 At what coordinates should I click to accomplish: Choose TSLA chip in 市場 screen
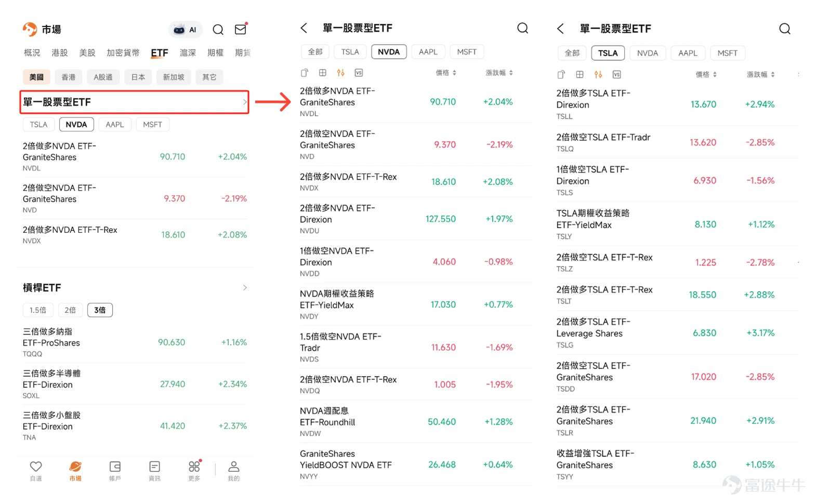[38, 124]
